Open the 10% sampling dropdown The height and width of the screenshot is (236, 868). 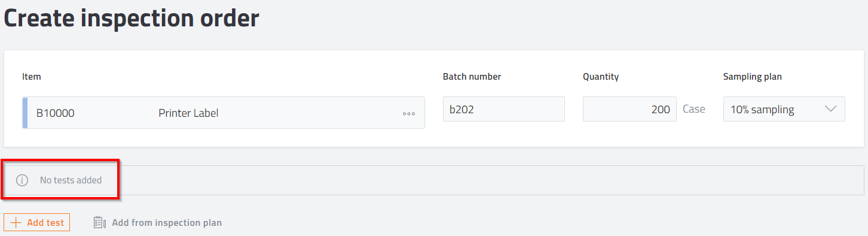pos(784,109)
